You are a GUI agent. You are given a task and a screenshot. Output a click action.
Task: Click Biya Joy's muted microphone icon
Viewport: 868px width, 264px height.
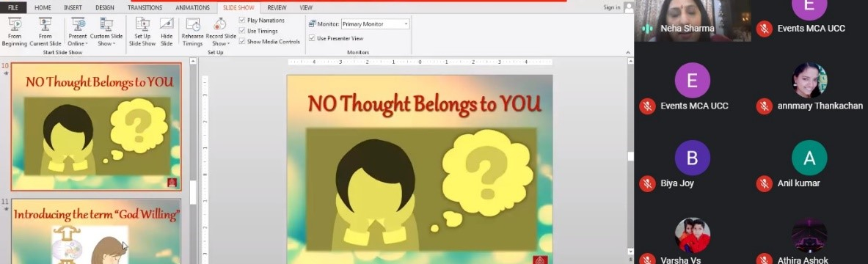coord(647,183)
